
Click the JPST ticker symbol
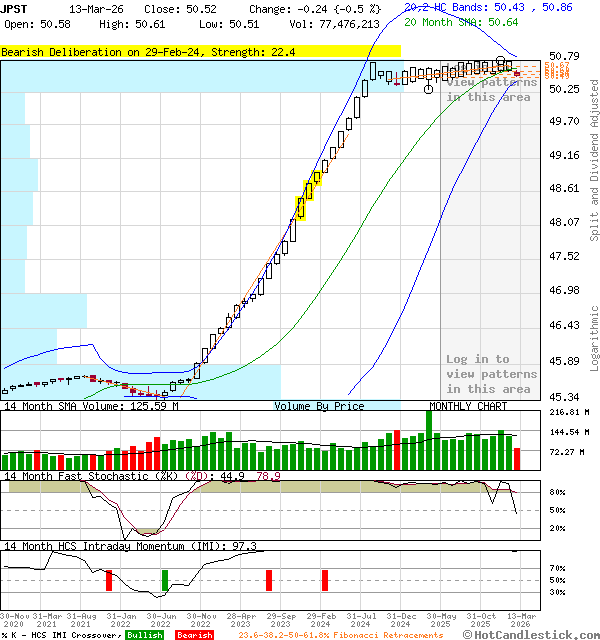(x=15, y=8)
